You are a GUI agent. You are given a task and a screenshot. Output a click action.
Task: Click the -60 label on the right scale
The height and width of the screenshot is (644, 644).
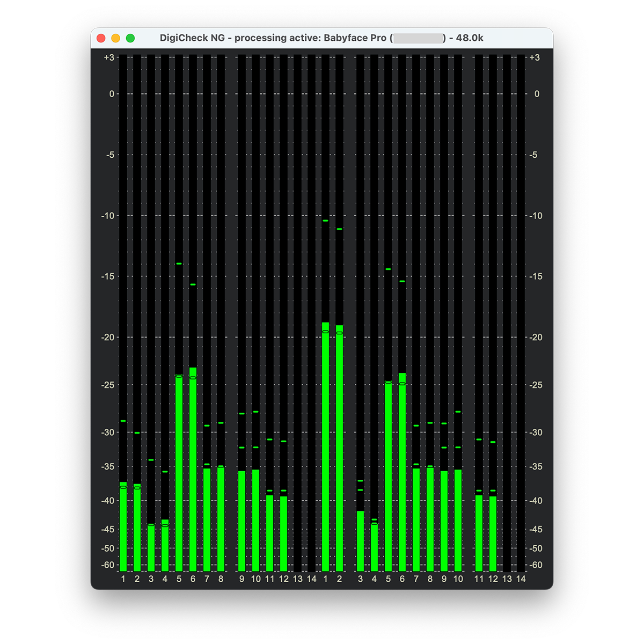pyautogui.click(x=536, y=565)
